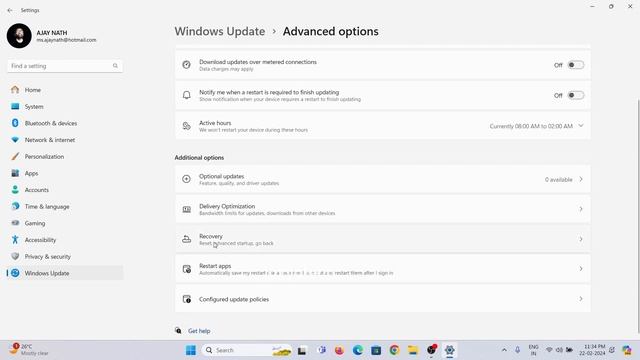Click the Active hours current time text

[531, 126]
